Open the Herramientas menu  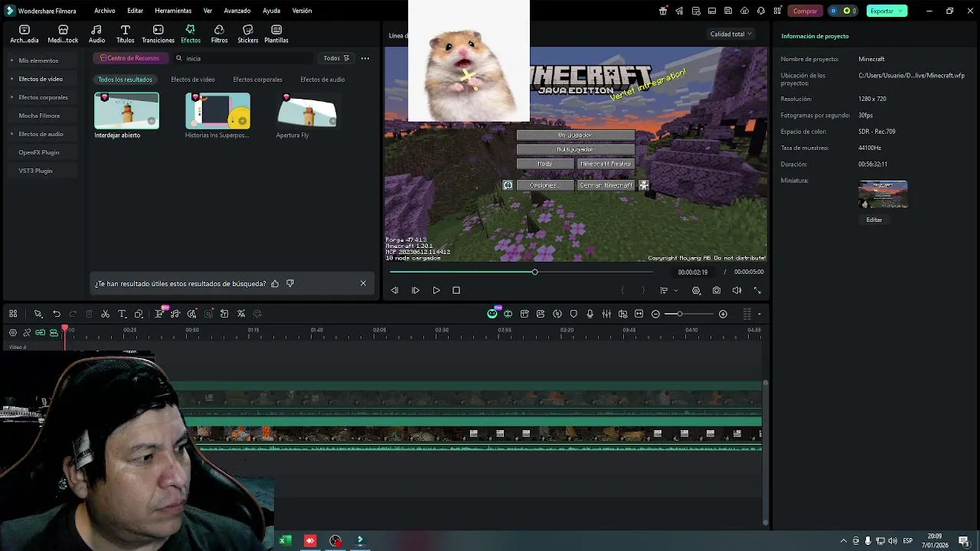coord(173,11)
